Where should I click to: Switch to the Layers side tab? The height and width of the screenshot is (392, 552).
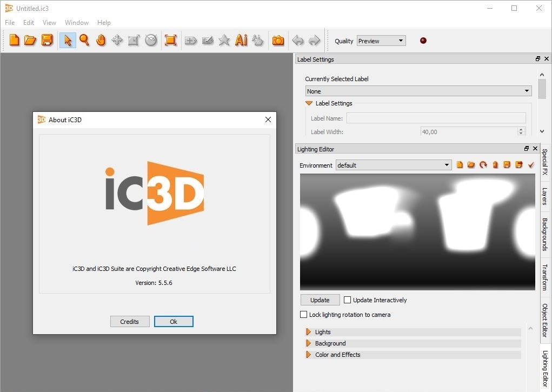[x=545, y=196]
